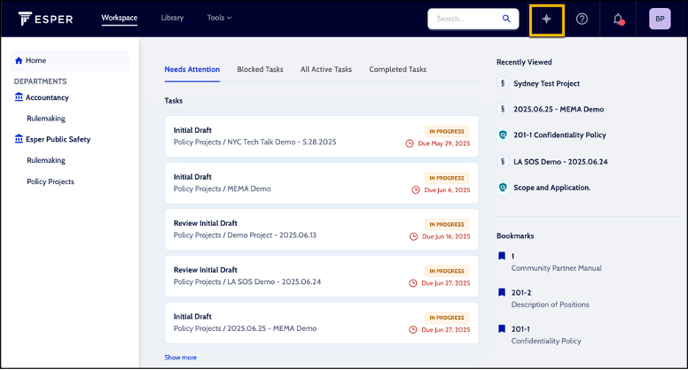688x370 pixels.
Task: Click the Accountancy department building icon
Action: pos(18,97)
